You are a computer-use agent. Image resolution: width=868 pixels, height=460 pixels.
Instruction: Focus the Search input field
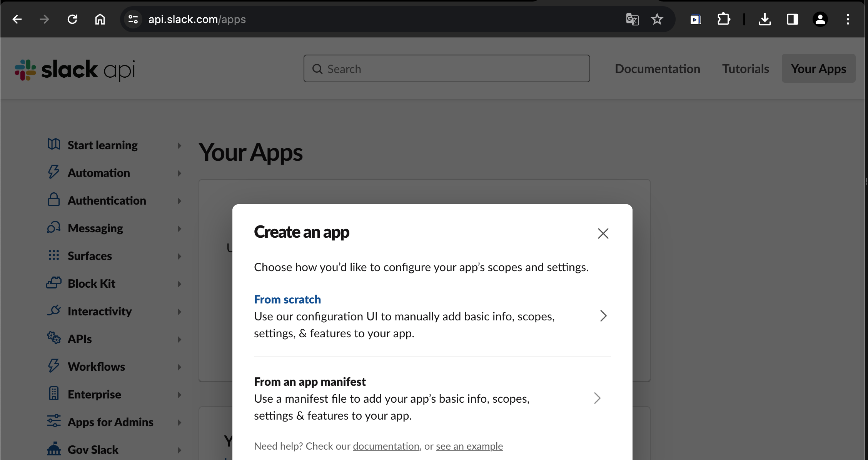click(447, 68)
